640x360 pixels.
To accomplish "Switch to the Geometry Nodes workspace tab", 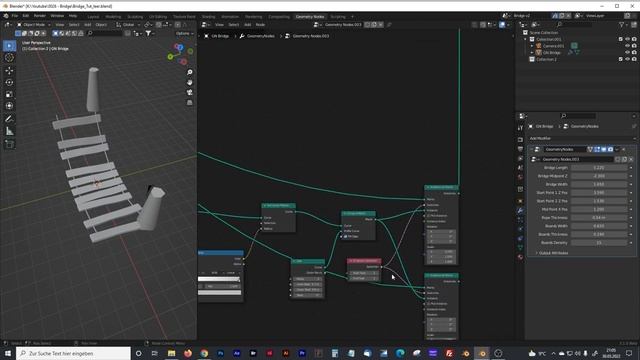I will [310, 17].
